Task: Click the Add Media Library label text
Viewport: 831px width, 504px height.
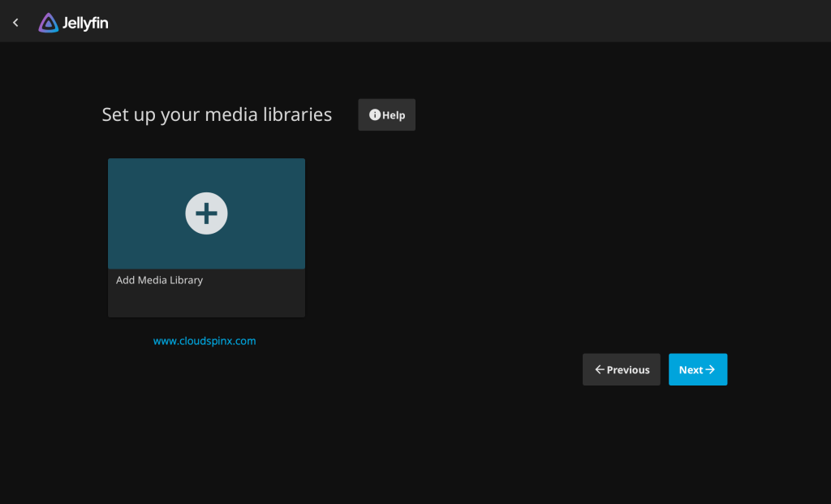Action: (159, 279)
